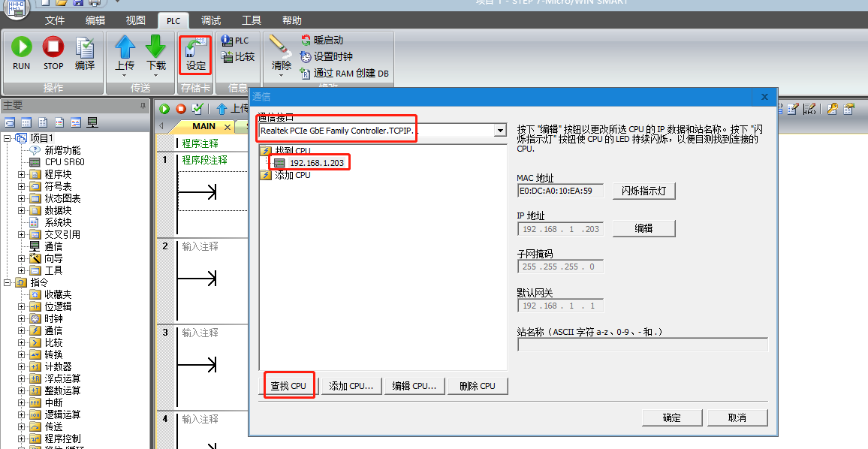The height and width of the screenshot is (449, 868).
Task: Click the small red stop icon in the editor toolbar
Action: 180,109
